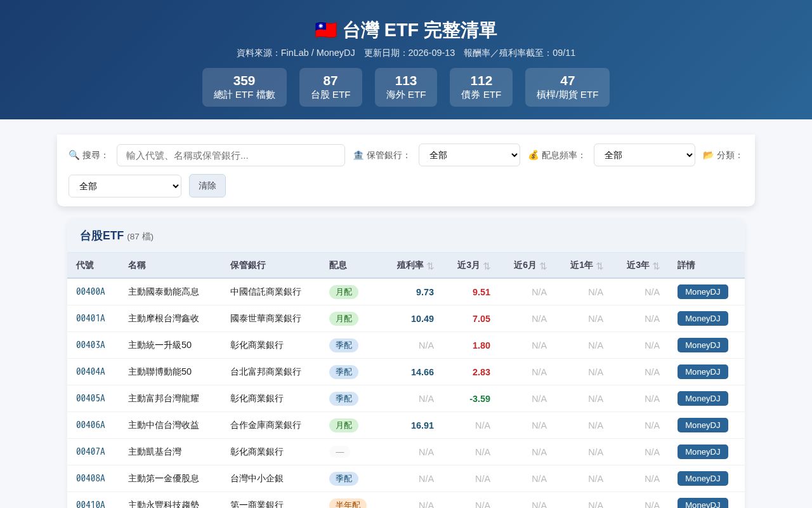The width and height of the screenshot is (812, 508).
Task: Click the name 主動摩根台灣鑫收
Action: (x=164, y=318)
